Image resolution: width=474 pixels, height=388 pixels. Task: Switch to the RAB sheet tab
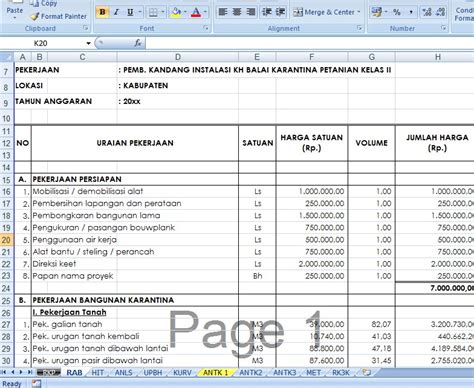74,372
